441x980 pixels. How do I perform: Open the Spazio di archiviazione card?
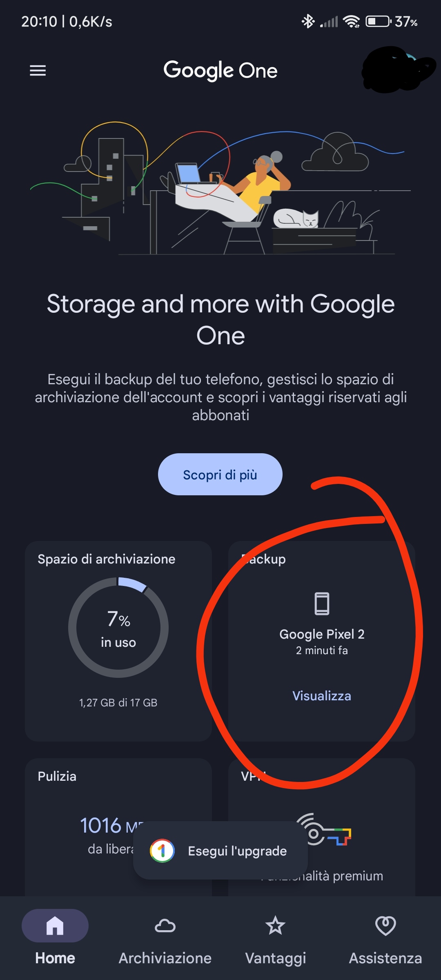pos(118,641)
